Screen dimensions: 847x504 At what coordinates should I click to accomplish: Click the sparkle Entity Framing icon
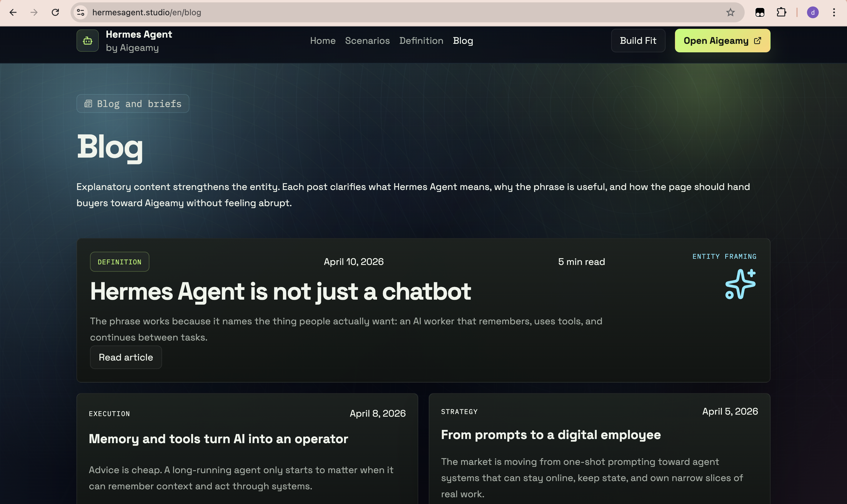point(740,284)
